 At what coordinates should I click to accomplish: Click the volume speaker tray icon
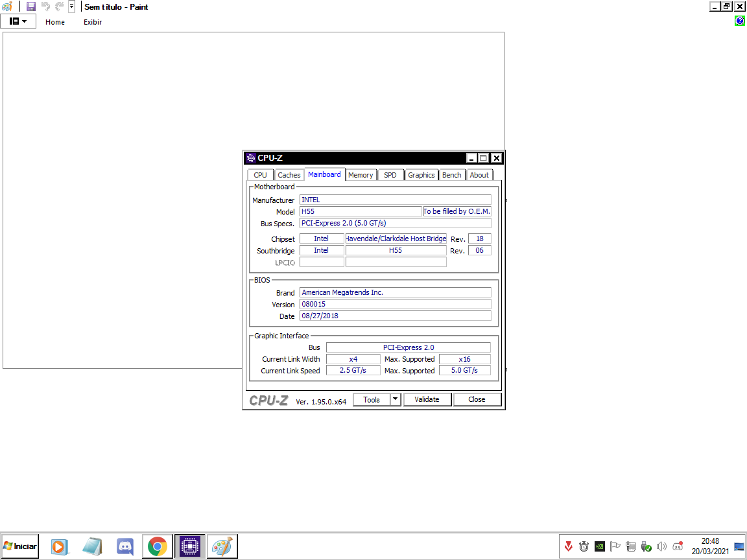click(661, 546)
